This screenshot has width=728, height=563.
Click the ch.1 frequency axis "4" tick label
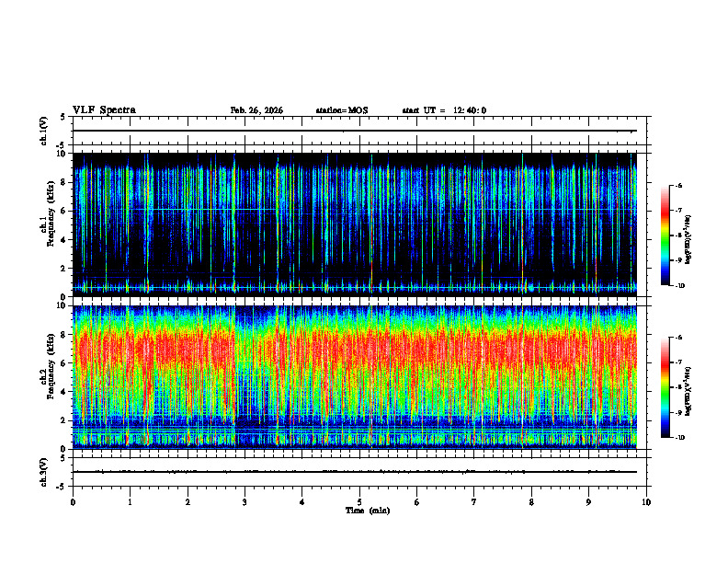point(64,240)
